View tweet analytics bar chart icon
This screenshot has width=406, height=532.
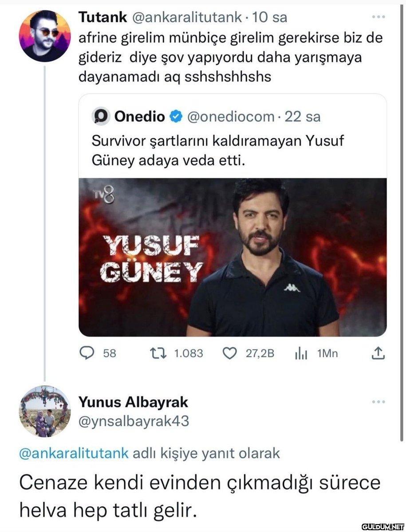tap(301, 353)
